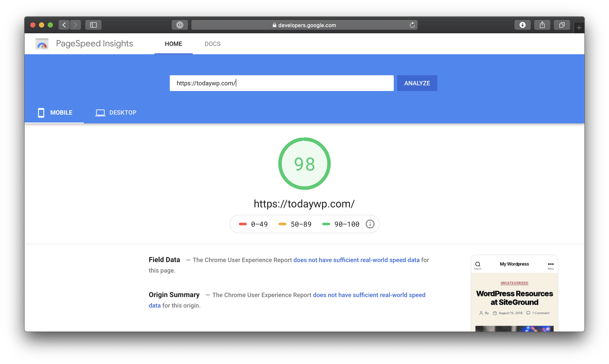Click the My Wordpress preview title
609x364 pixels.
(x=514, y=264)
